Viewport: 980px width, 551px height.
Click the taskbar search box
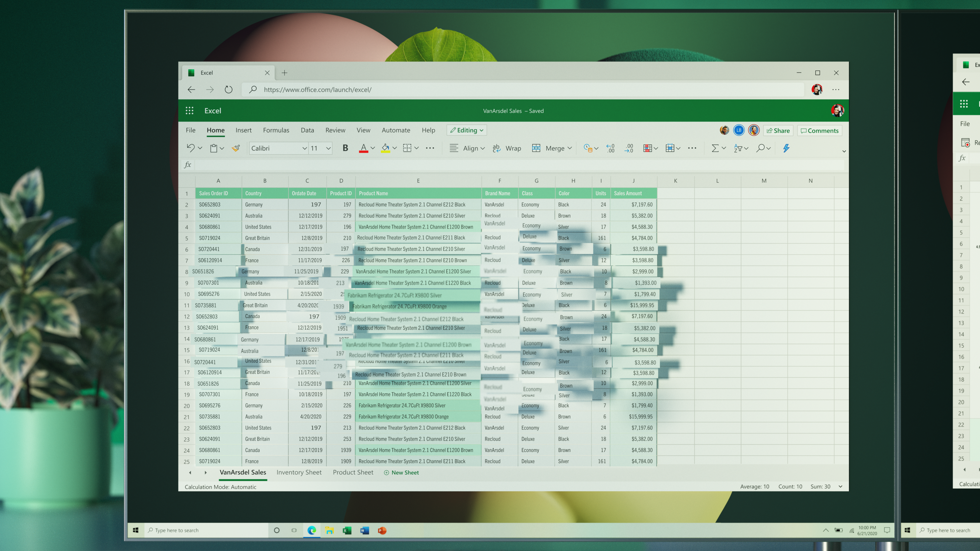pos(206,530)
